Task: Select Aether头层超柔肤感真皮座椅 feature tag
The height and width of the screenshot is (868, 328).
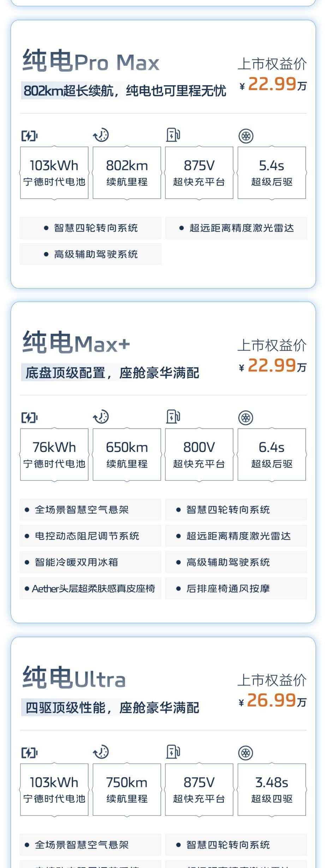Action: pyautogui.click(x=90, y=588)
